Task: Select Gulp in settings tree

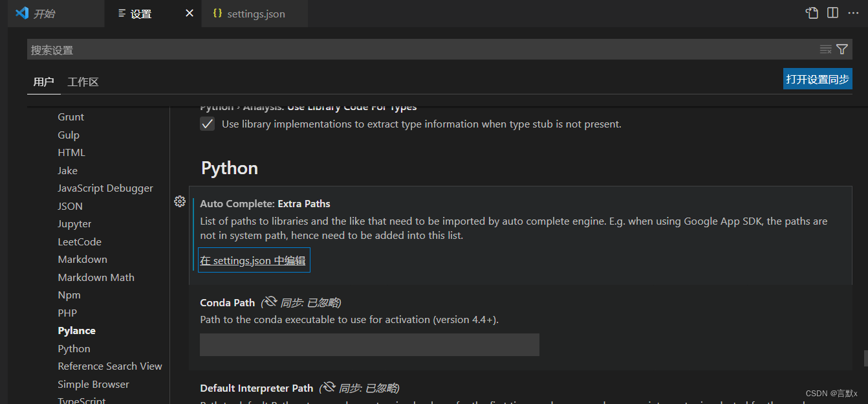Action: point(69,135)
